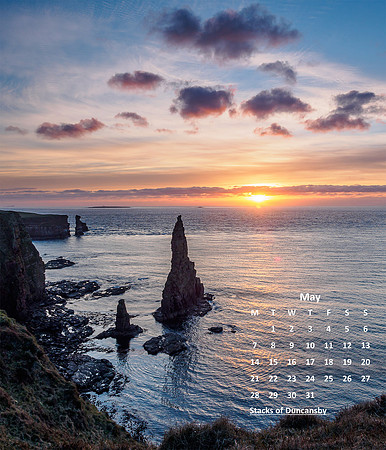Viewport: 386px width, 450px height.
Task: Select date 13 in the calendar
Action: pos(366,345)
